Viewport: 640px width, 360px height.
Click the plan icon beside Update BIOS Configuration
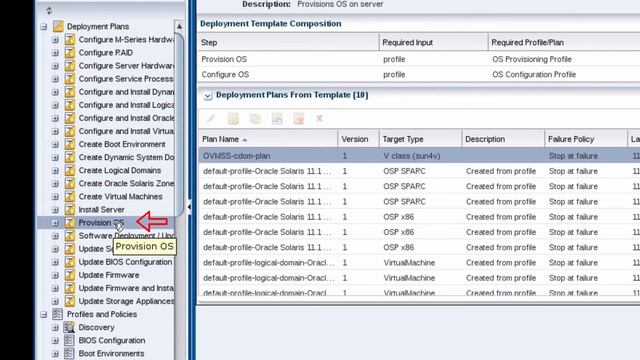[70, 262]
